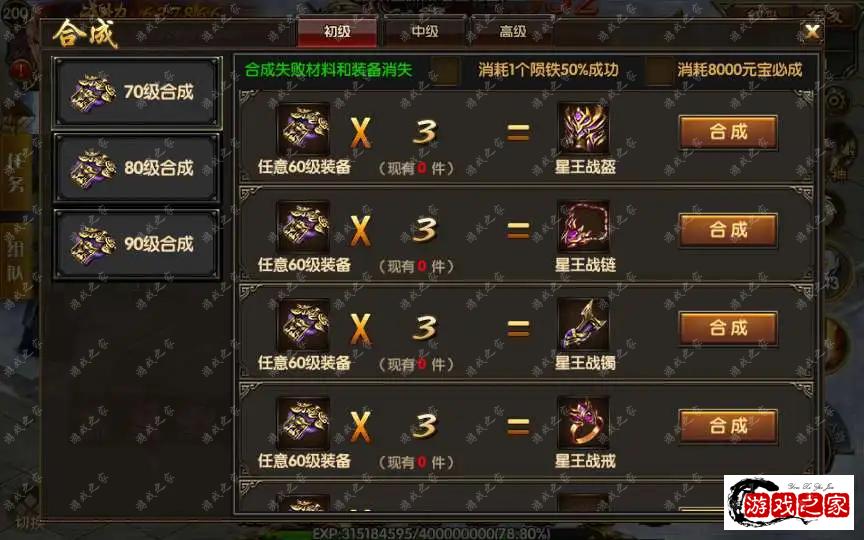Viewport: 864px width, 540px height.
Task: Select 60级装备 material icon in third row
Action: point(304,326)
